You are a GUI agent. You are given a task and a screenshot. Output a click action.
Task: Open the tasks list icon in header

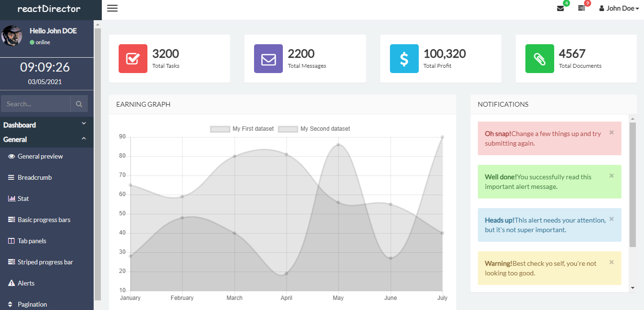point(581,8)
